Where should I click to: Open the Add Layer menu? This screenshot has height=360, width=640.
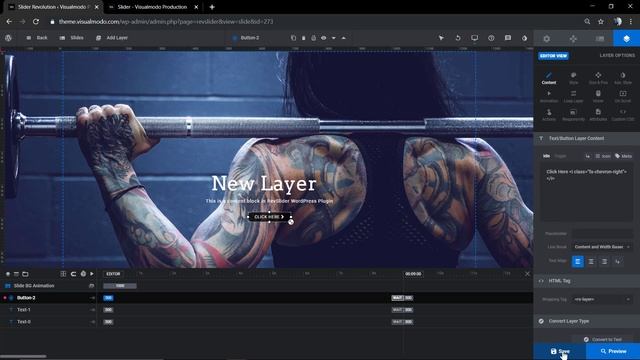point(112,38)
